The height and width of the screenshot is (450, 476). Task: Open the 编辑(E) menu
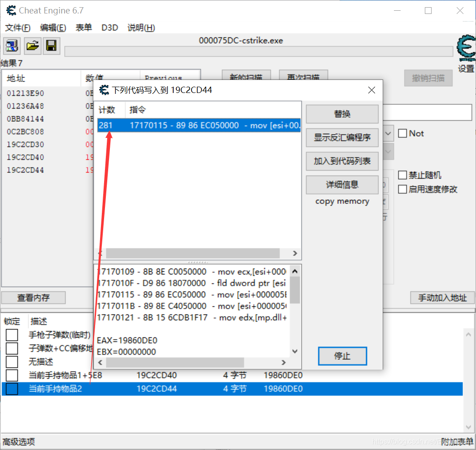(53, 28)
